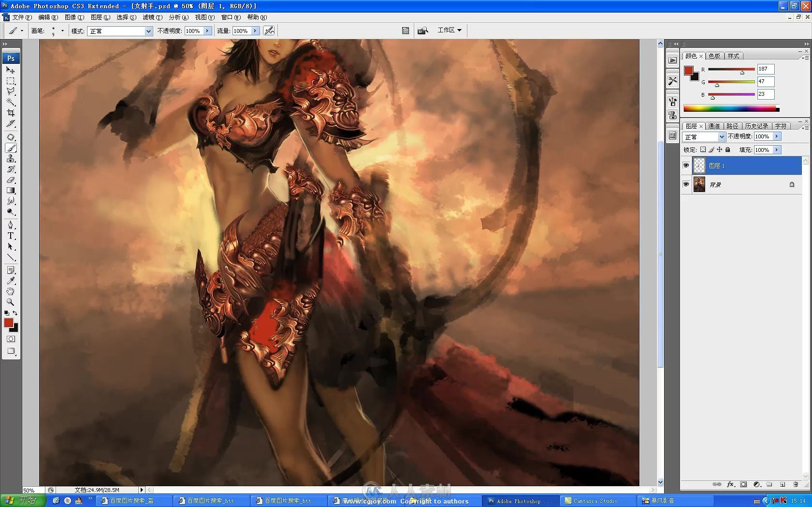Select the Pen tool
This screenshot has height=507, width=812.
[x=11, y=225]
